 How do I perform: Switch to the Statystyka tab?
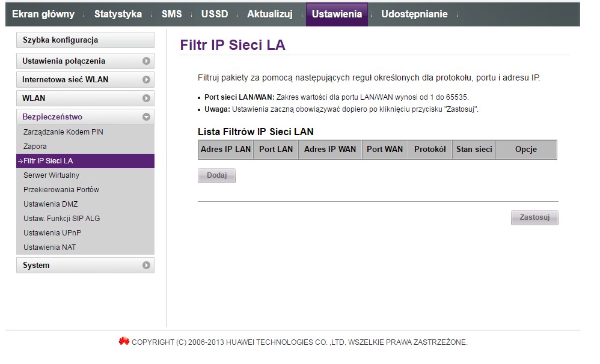[x=118, y=14]
